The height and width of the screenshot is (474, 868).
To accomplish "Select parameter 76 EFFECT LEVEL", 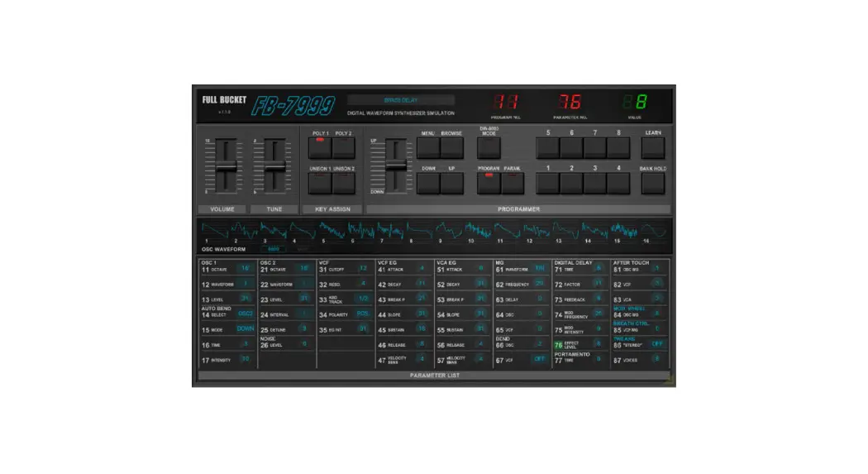I will [x=573, y=345].
